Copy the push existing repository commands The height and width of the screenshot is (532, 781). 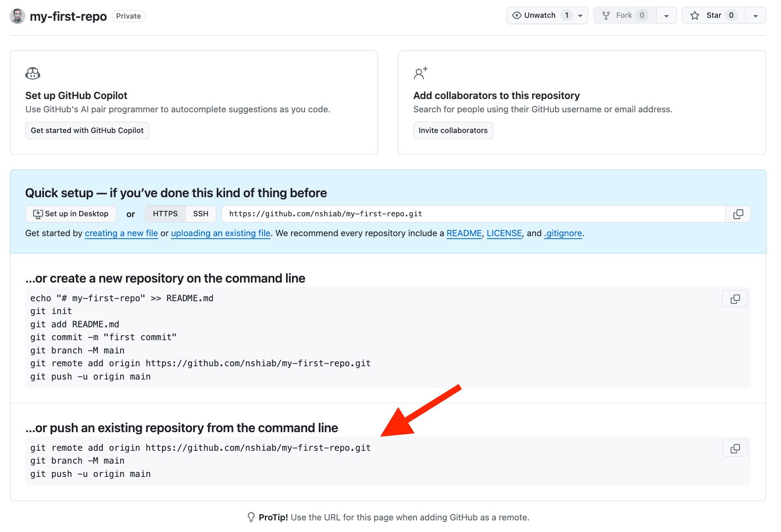(735, 448)
